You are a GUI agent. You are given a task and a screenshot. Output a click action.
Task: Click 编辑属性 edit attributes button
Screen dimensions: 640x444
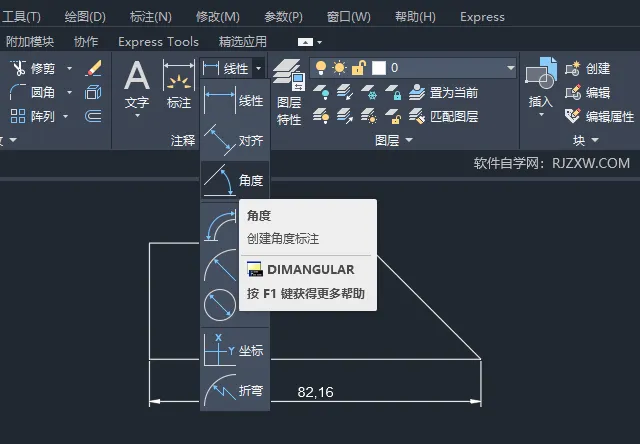click(599, 117)
